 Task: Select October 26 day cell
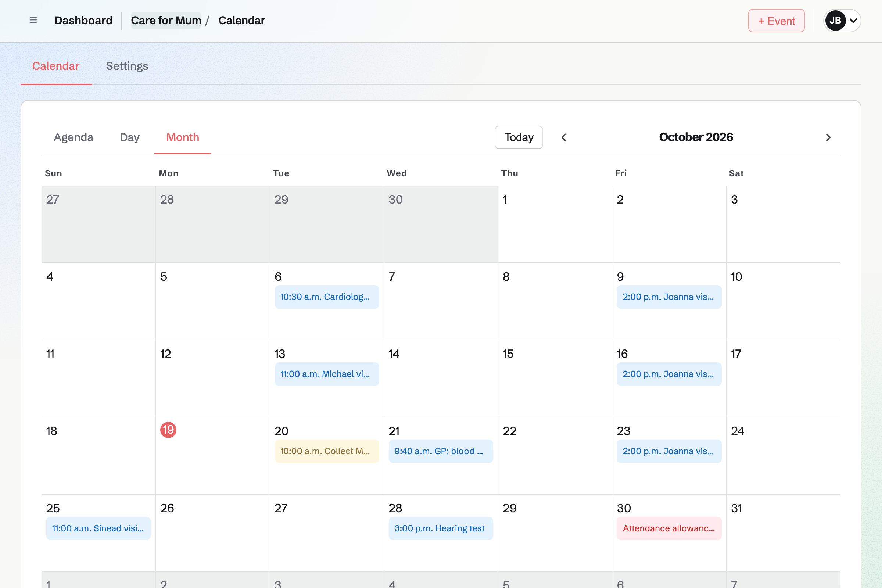213,533
